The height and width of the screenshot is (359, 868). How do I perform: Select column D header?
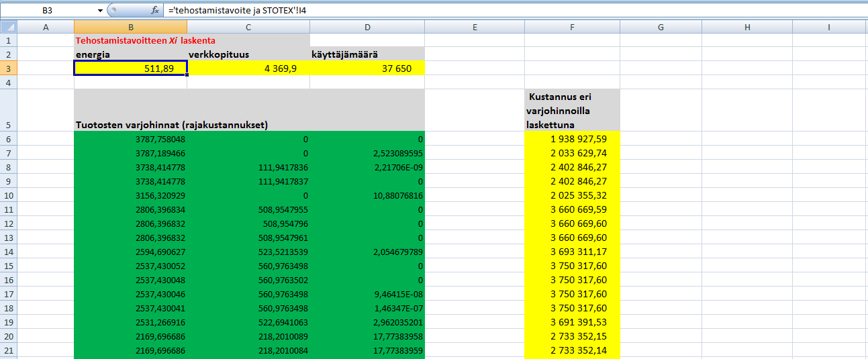pyautogui.click(x=367, y=27)
